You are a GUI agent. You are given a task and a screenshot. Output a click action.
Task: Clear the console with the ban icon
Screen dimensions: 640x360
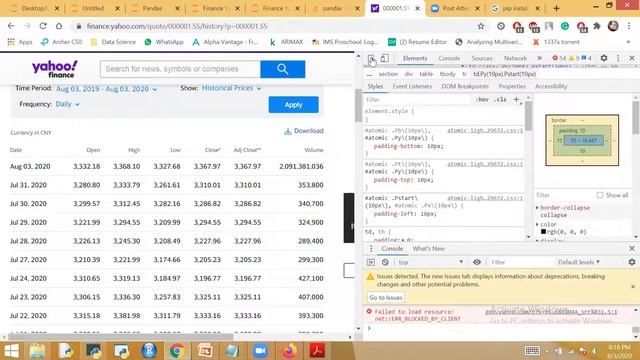click(385, 262)
